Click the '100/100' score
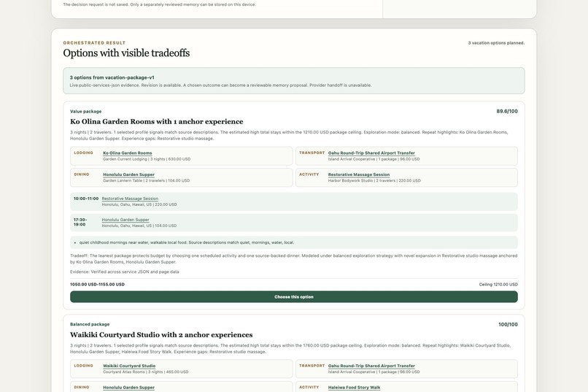Image resolution: width=588 pixels, height=392 pixels. pyautogui.click(x=508, y=325)
